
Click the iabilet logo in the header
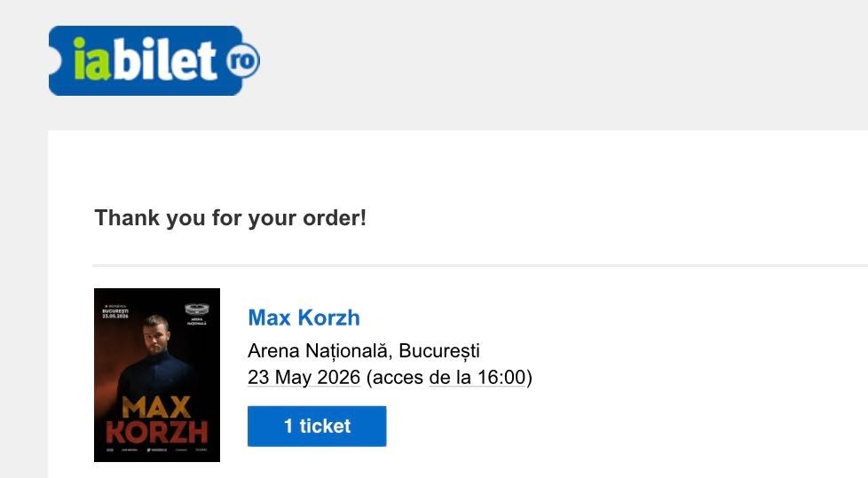(x=146, y=60)
